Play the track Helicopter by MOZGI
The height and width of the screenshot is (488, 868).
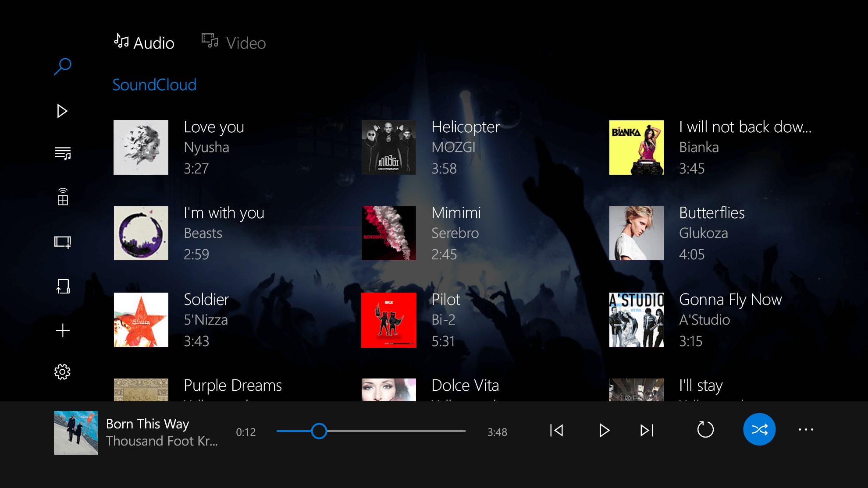click(465, 147)
